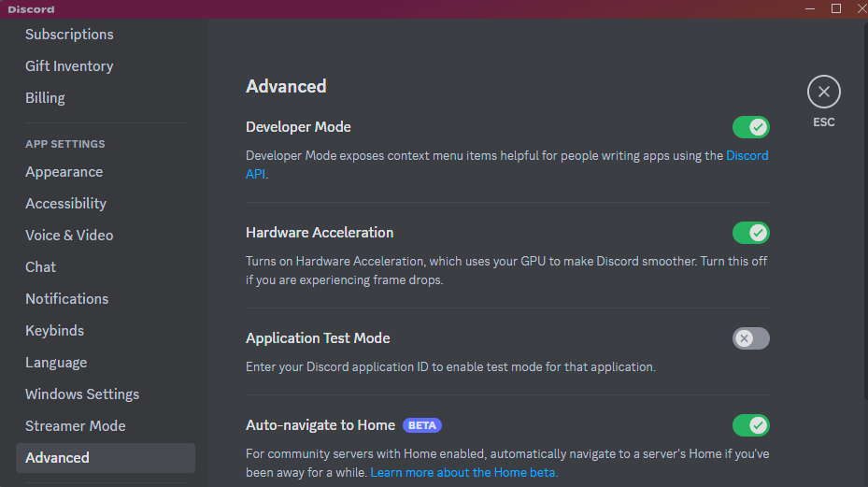Image resolution: width=868 pixels, height=487 pixels.
Task: Click the Advanced page heading
Action: pyautogui.click(x=286, y=86)
